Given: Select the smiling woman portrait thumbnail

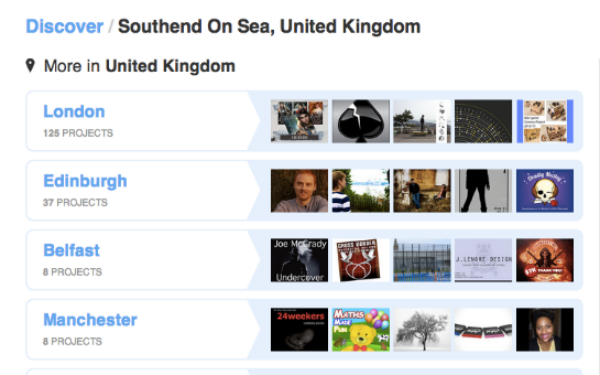Looking at the screenshot, I should click(x=545, y=329).
